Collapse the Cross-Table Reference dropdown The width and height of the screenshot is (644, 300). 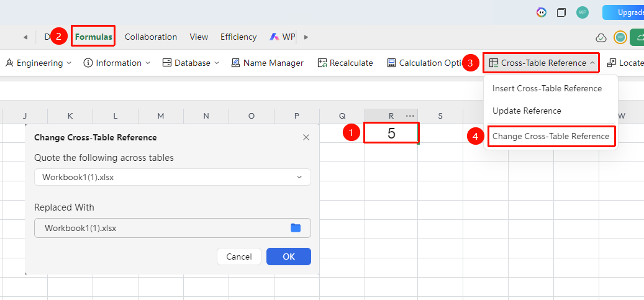[542, 63]
